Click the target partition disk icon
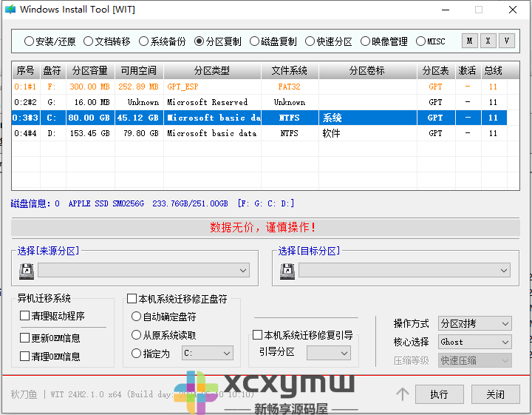The height and width of the screenshot is (415, 532). 287,271
